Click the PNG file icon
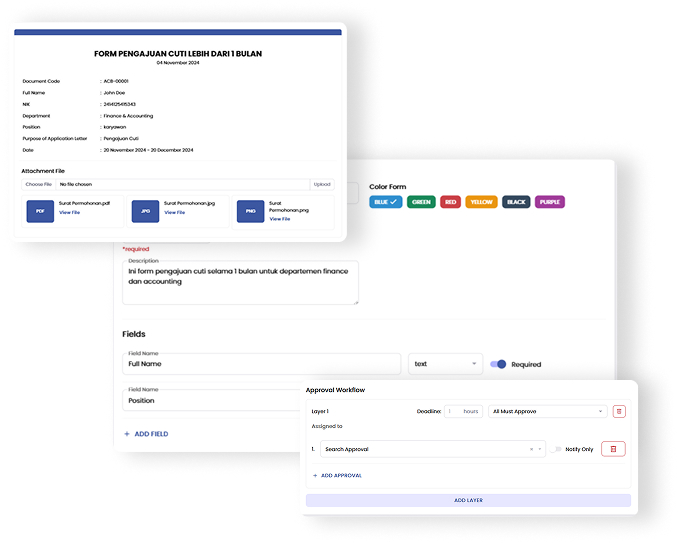 (x=250, y=212)
